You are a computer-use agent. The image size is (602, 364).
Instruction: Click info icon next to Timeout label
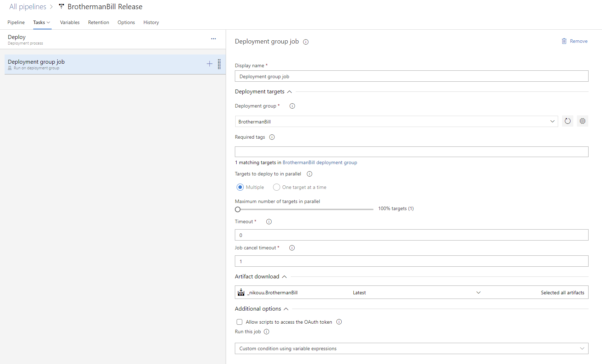point(269,222)
